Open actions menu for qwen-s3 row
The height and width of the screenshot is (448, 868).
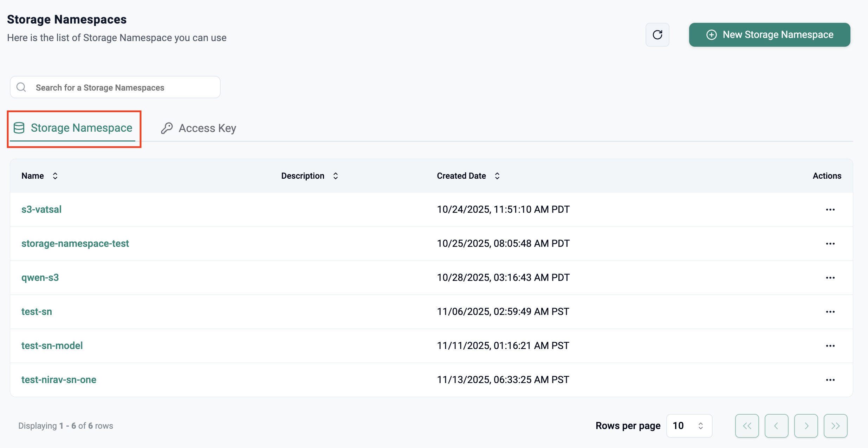[830, 278]
